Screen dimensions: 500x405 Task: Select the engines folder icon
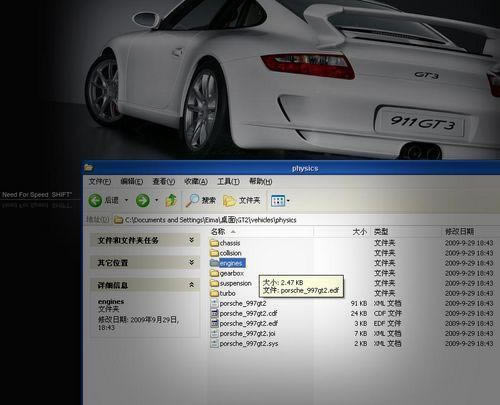pos(214,263)
